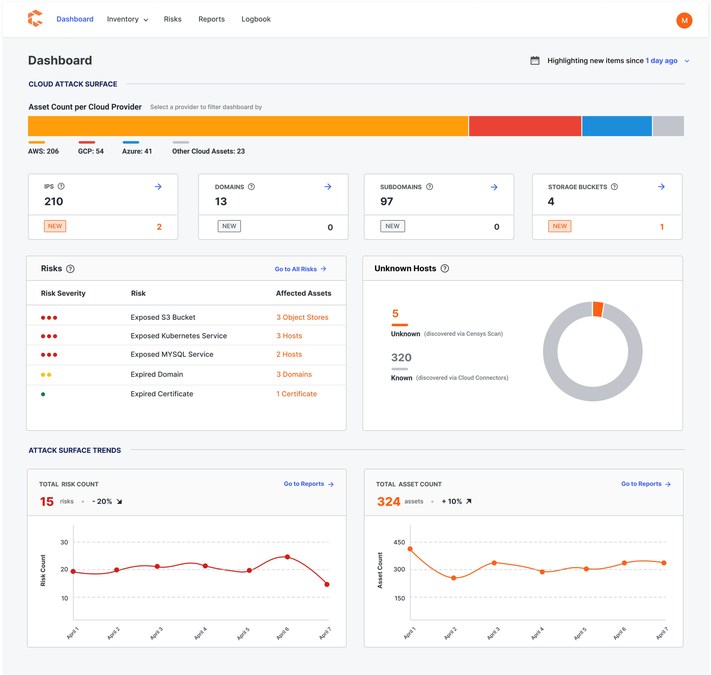Click the asset count upward trend arrow

(x=469, y=501)
